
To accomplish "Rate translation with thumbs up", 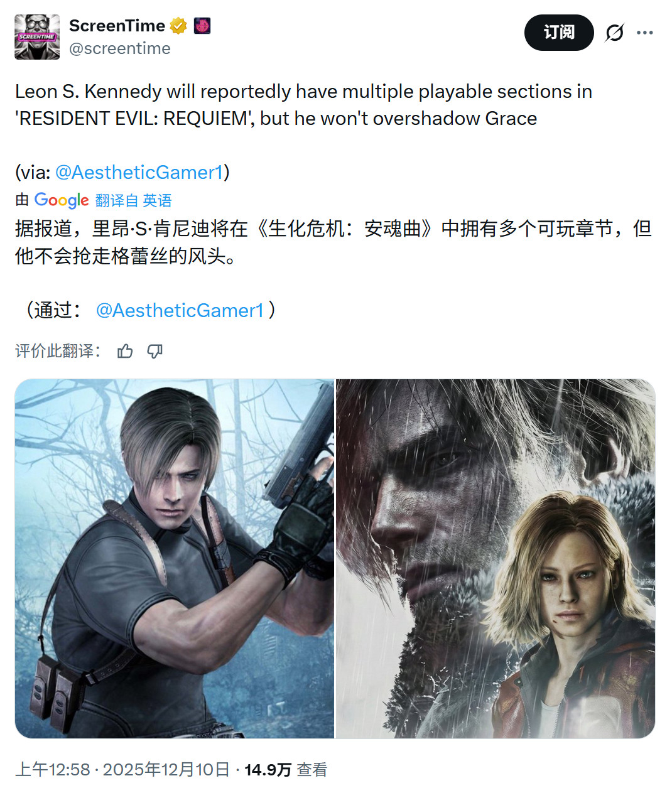I will [x=125, y=351].
